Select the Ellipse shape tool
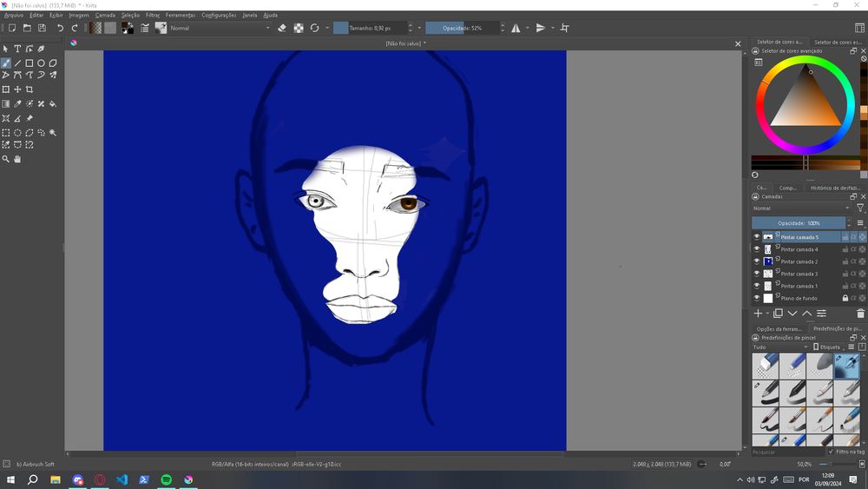This screenshot has width=868, height=489. [x=41, y=63]
